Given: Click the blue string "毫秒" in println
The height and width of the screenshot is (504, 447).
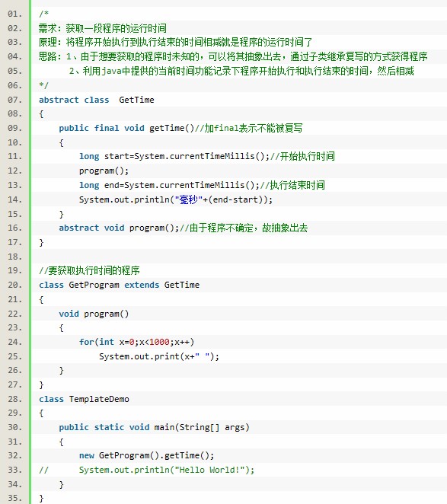Looking at the screenshot, I should click(188, 199).
